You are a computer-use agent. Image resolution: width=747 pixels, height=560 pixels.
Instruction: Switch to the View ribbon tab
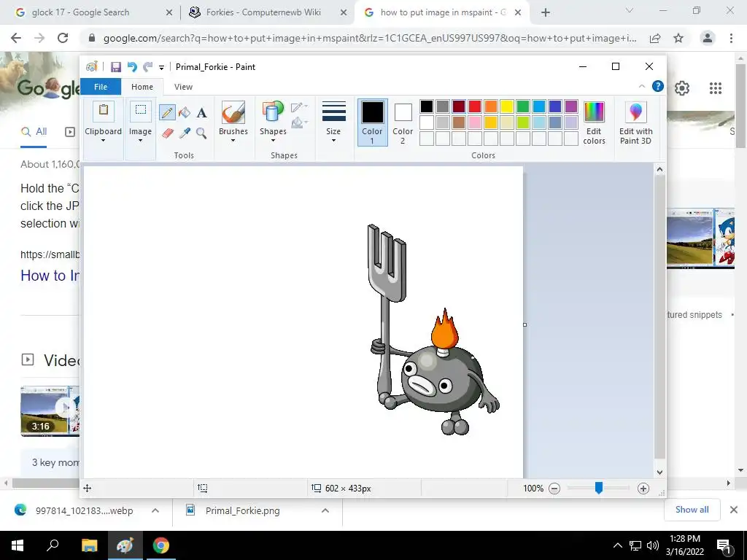(183, 87)
